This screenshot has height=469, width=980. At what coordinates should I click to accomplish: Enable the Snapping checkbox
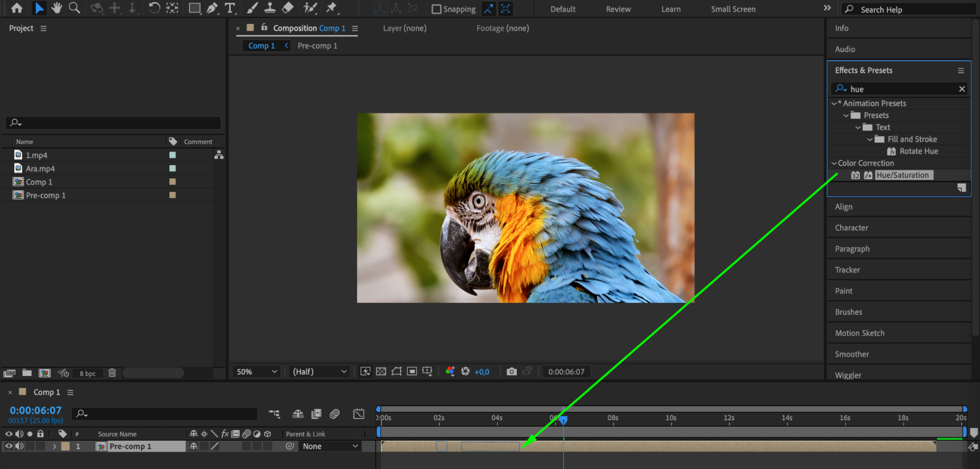point(436,9)
